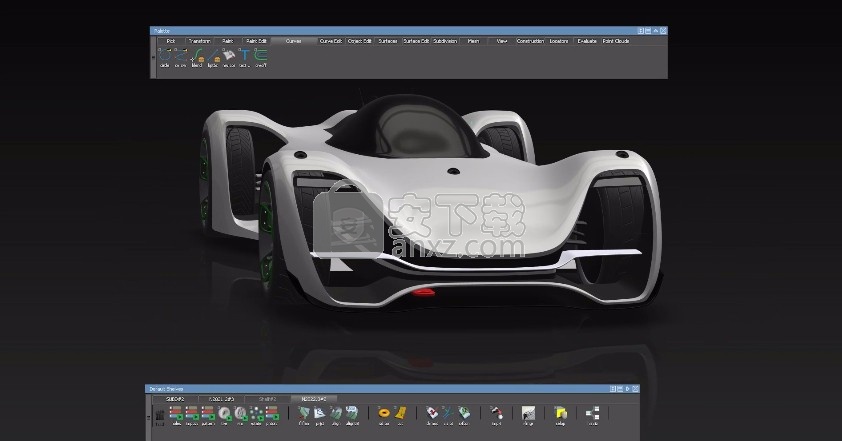Screen dimensions: 842x441
Task: Collapse the Palette window with up arrow
Action: coord(656,31)
